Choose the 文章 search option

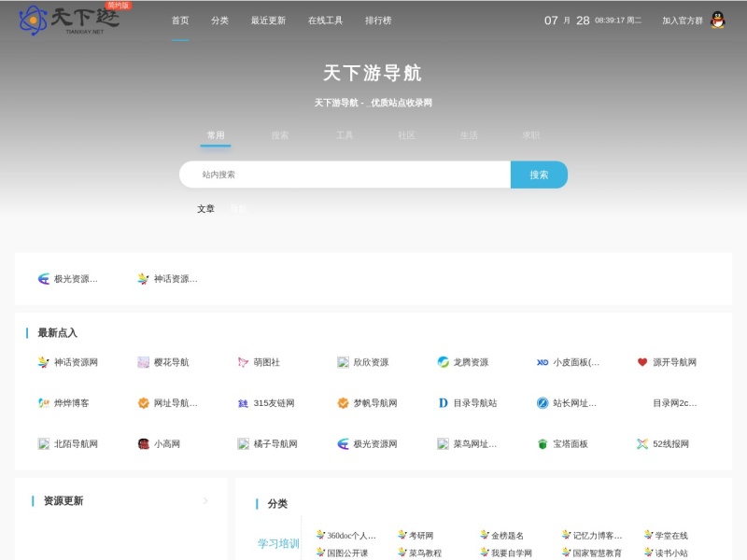pyautogui.click(x=205, y=208)
